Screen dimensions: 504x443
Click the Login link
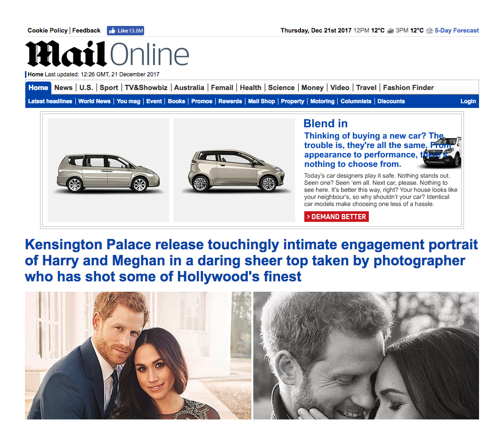(x=468, y=101)
